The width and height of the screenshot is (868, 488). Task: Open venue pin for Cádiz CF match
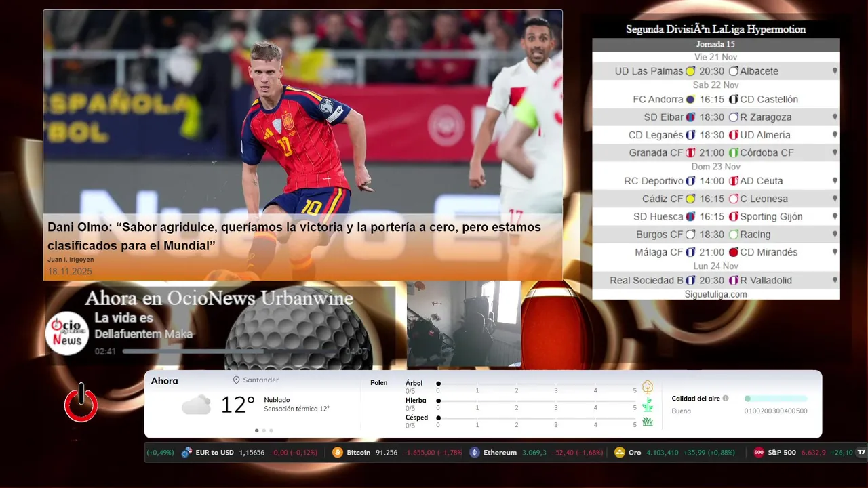835,199
